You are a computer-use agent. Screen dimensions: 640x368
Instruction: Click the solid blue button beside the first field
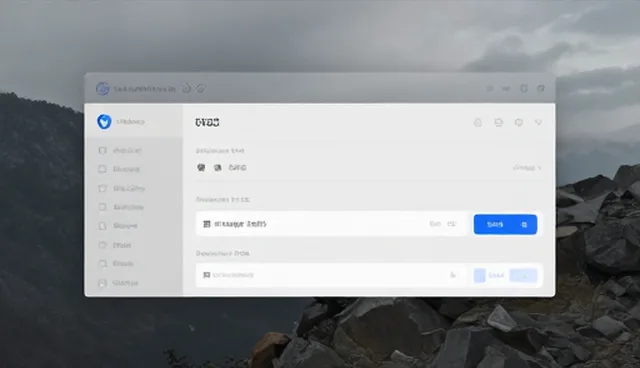(x=505, y=224)
